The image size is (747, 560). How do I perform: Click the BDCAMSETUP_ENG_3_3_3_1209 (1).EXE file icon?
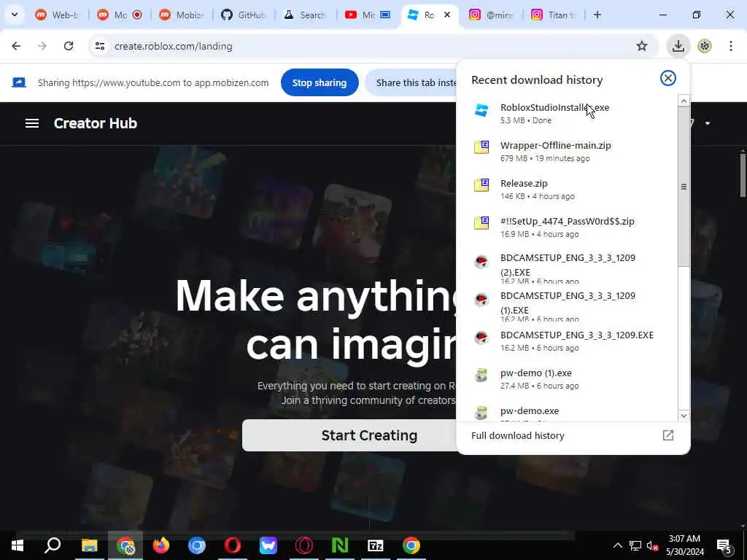[481, 299]
